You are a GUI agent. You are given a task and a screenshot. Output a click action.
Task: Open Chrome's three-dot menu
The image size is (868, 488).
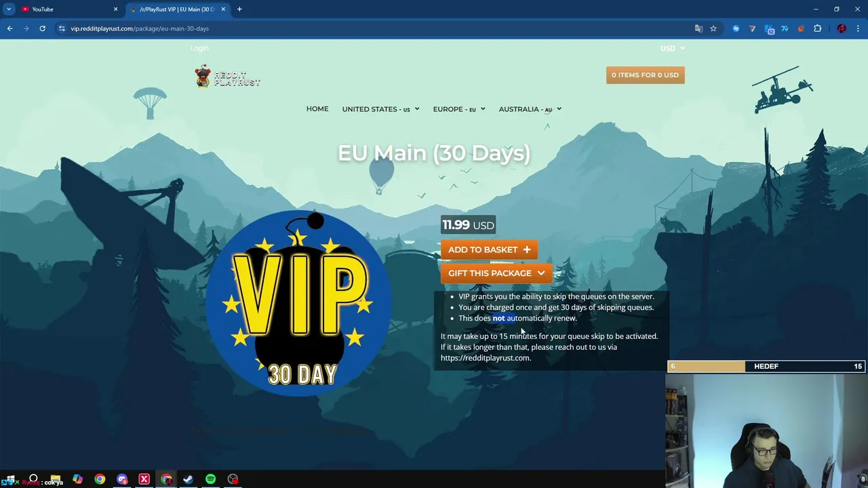pos(859,28)
